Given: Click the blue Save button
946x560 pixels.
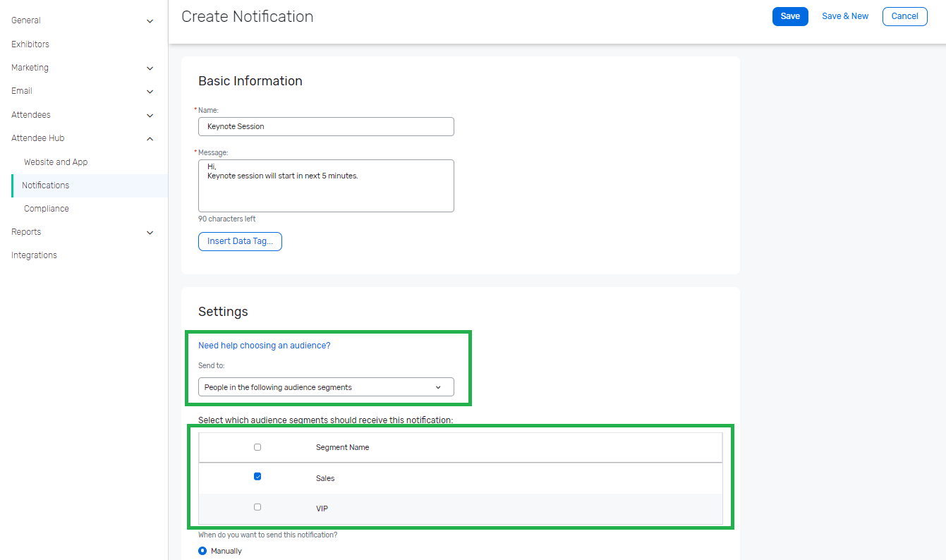Looking at the screenshot, I should coord(790,16).
